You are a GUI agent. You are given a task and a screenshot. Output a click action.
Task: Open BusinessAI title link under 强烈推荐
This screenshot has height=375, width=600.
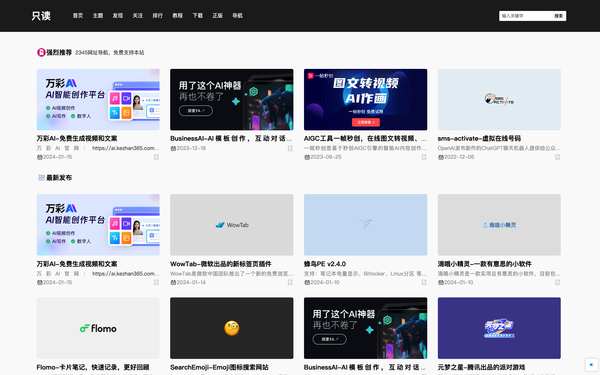[x=231, y=139]
